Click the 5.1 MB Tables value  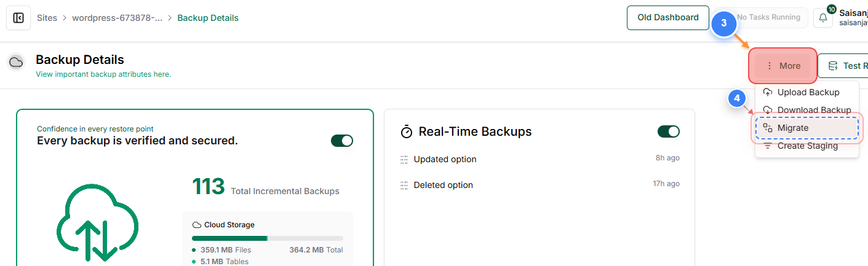[225, 262]
